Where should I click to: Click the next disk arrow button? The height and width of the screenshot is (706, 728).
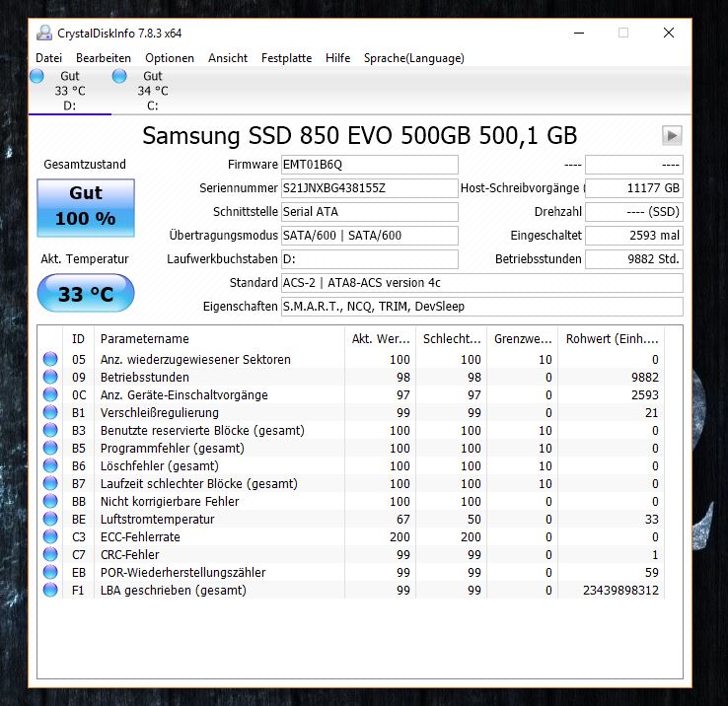coord(672,135)
